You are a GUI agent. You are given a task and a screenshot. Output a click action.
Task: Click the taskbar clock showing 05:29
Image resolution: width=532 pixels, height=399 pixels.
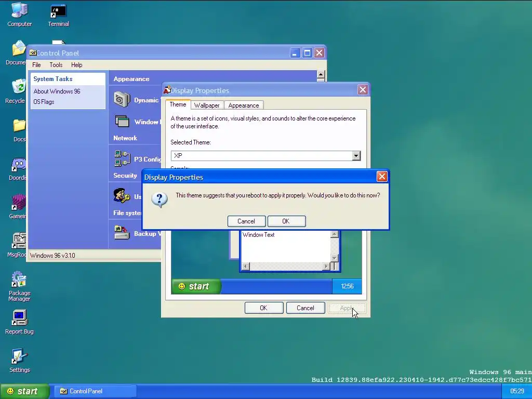(517, 391)
